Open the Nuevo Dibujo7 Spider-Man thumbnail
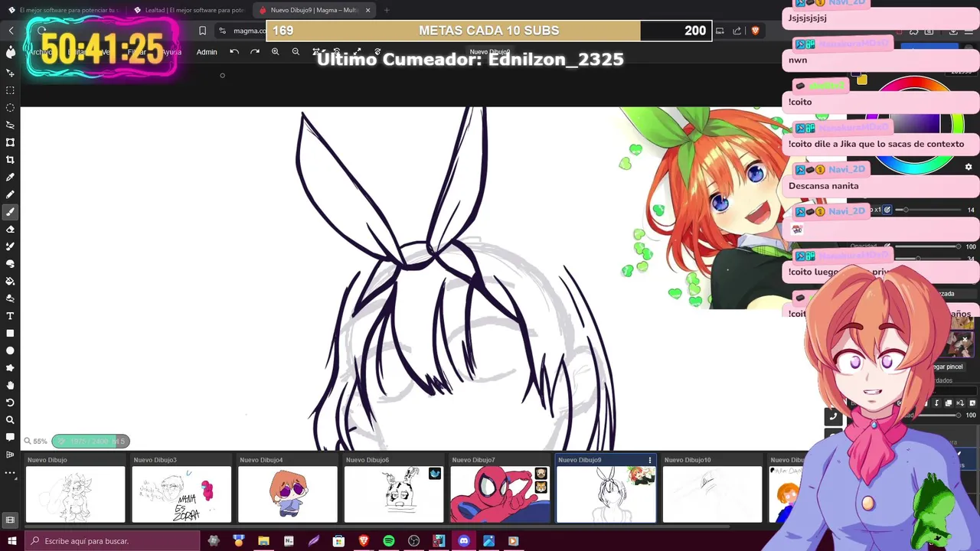 click(x=500, y=494)
